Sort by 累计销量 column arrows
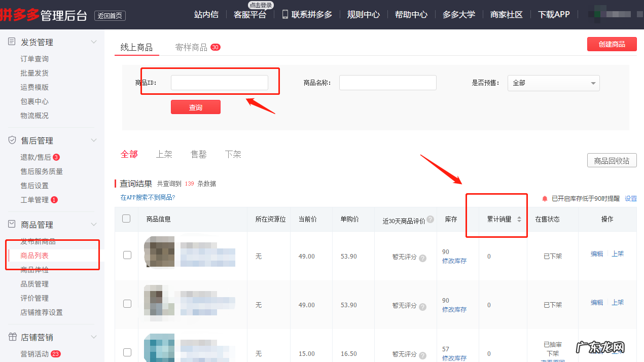 click(x=519, y=219)
